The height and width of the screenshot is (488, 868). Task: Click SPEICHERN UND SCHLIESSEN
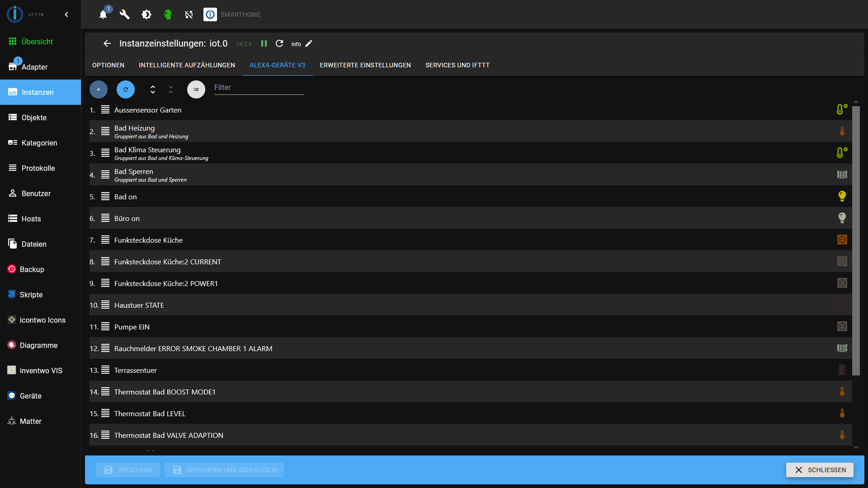(x=224, y=470)
